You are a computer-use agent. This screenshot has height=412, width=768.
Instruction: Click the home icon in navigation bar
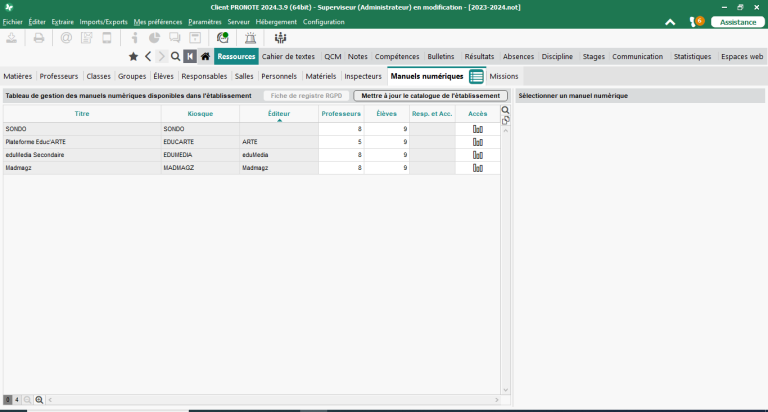tap(205, 57)
